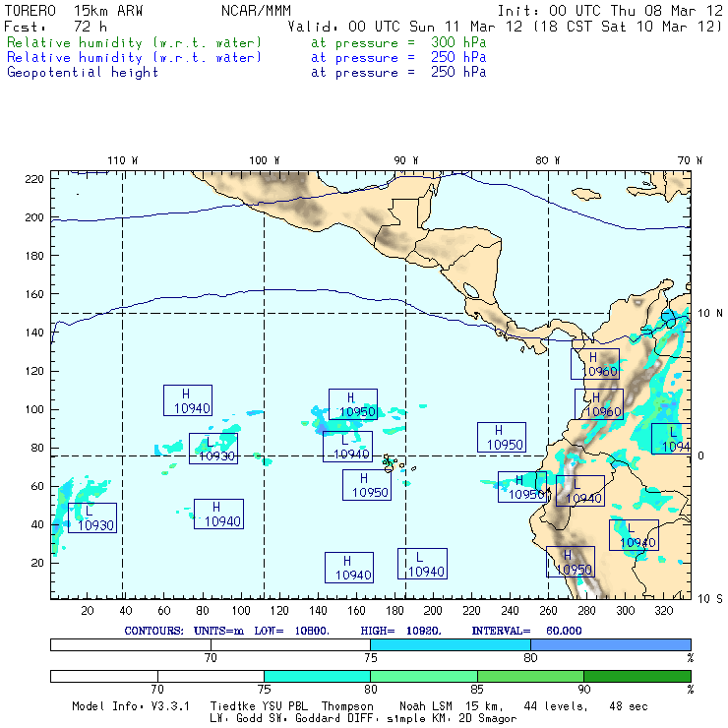Viewport: 728px width, 728px height.
Task: Click the 'Model Info: V3.3.1' text
Action: [131, 706]
